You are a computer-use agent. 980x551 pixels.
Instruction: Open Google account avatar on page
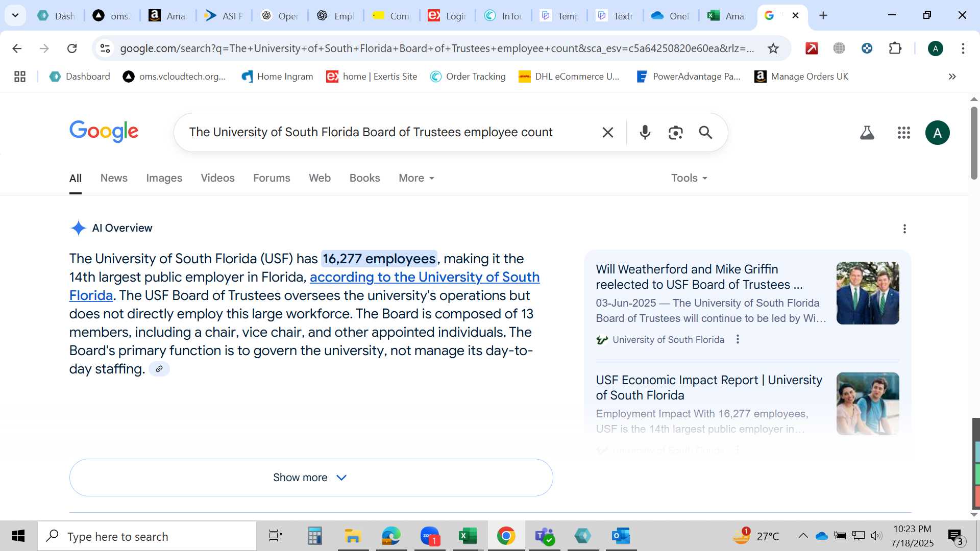[937, 133]
